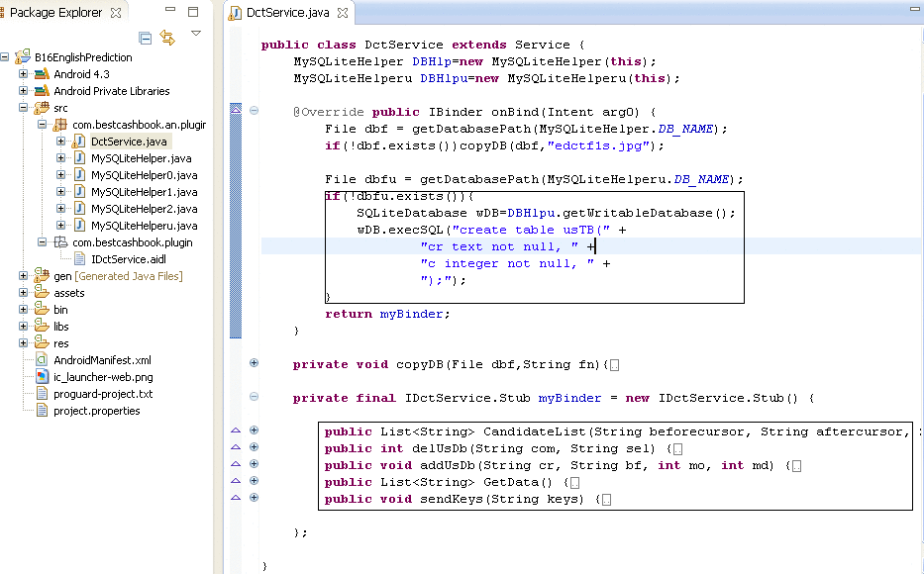924x574 pixels.
Task: Click the MySQLiteHelper2.java file icon
Action: (x=79, y=209)
